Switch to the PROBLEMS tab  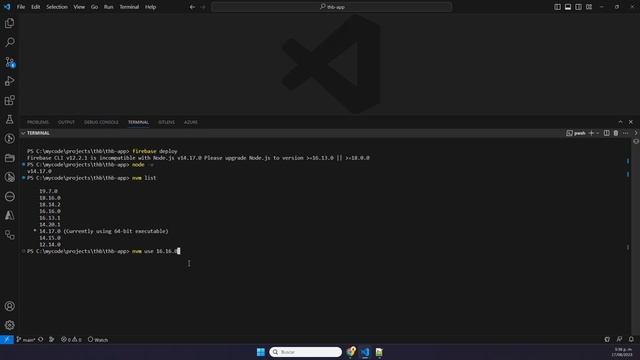38,122
